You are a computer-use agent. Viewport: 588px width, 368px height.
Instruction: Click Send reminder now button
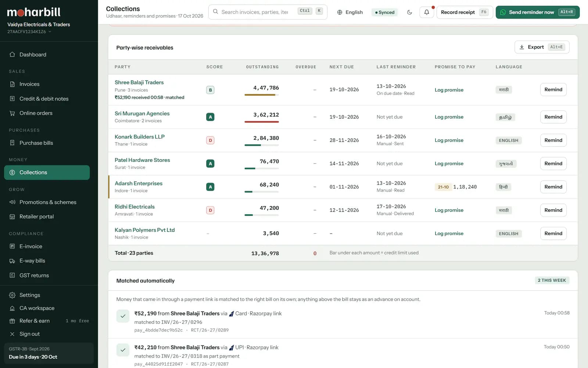(x=538, y=12)
